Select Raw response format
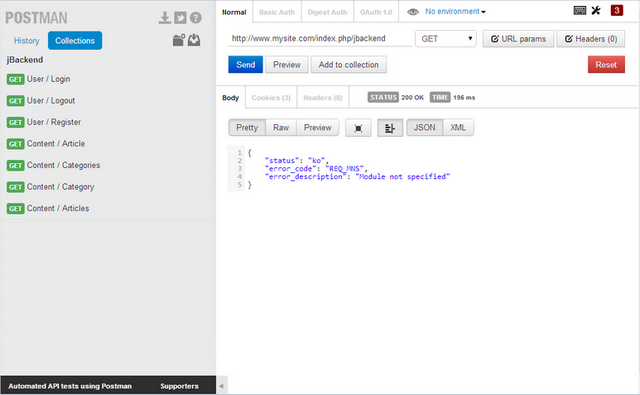 coord(281,128)
